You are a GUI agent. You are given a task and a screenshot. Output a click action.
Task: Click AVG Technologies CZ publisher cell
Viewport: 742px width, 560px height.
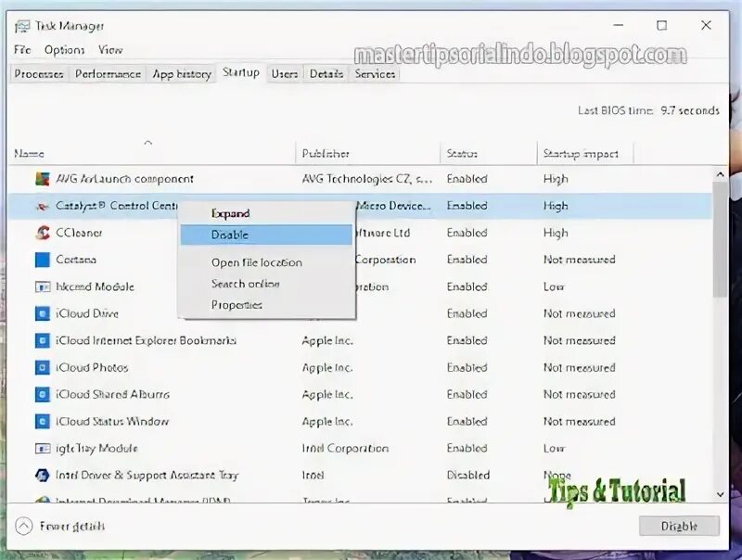(x=366, y=179)
